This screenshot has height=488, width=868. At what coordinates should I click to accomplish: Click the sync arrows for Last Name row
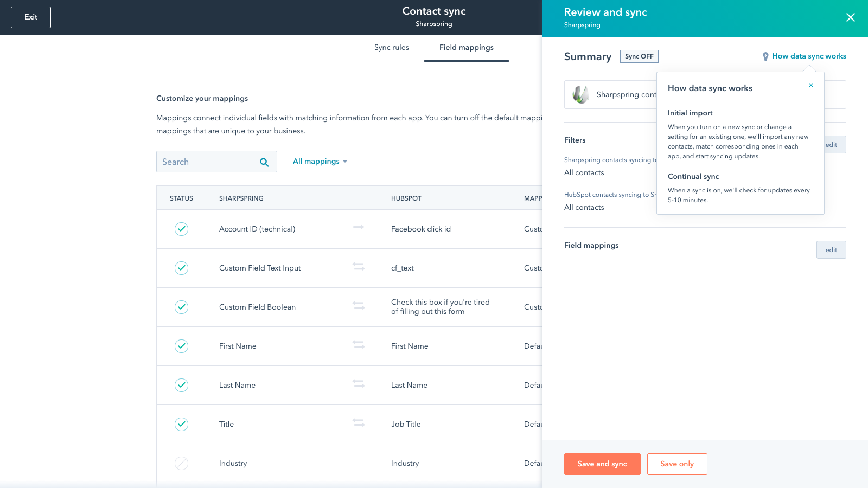[x=359, y=383]
